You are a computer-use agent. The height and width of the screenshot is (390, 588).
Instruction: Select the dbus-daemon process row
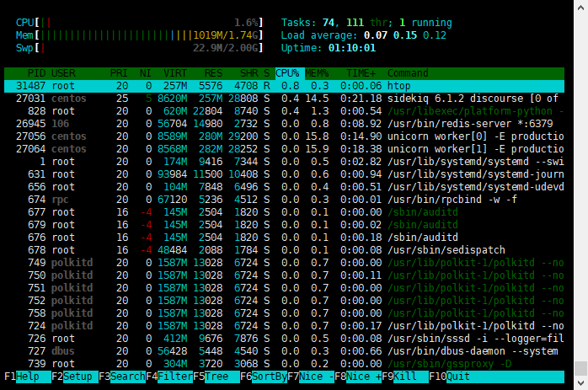point(284,351)
